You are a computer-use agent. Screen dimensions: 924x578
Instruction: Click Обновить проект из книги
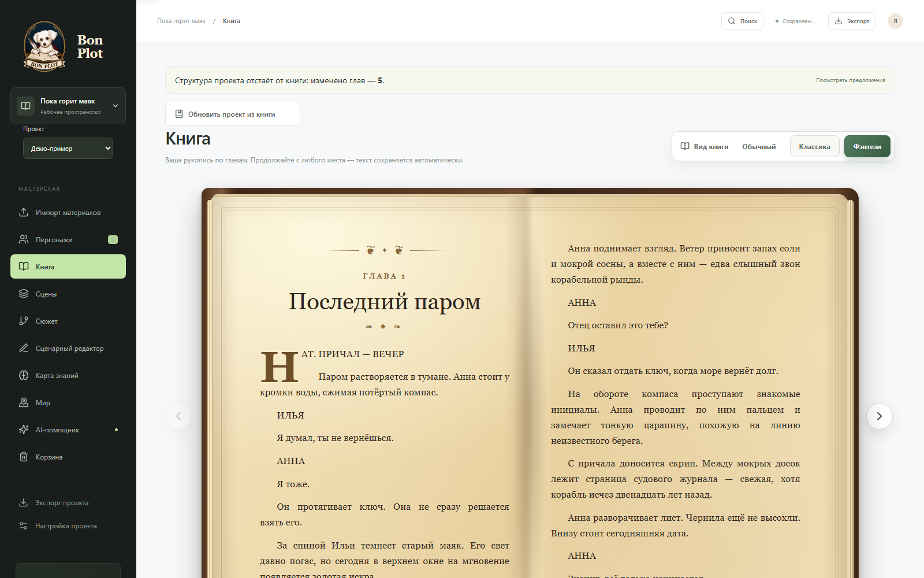[233, 114]
